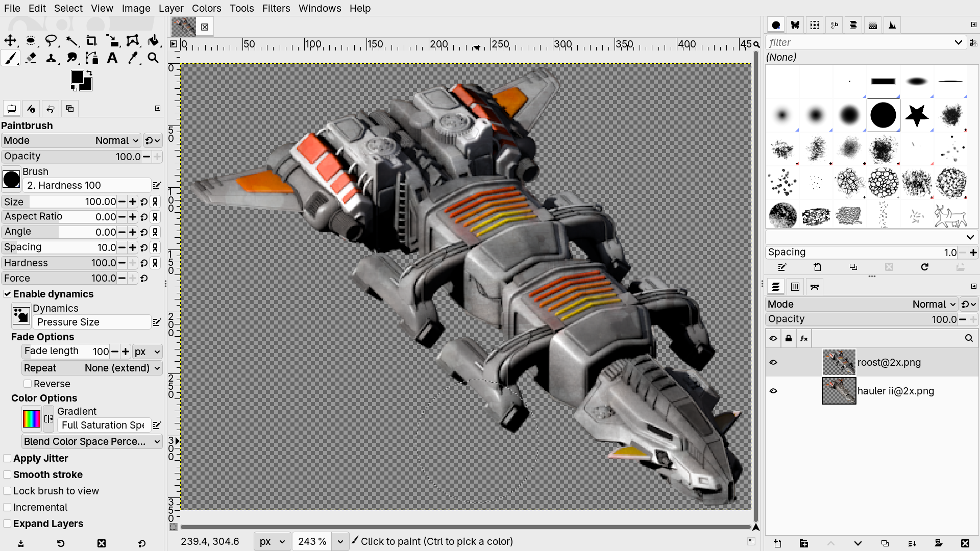Open the Filters menu

pyautogui.click(x=276, y=8)
